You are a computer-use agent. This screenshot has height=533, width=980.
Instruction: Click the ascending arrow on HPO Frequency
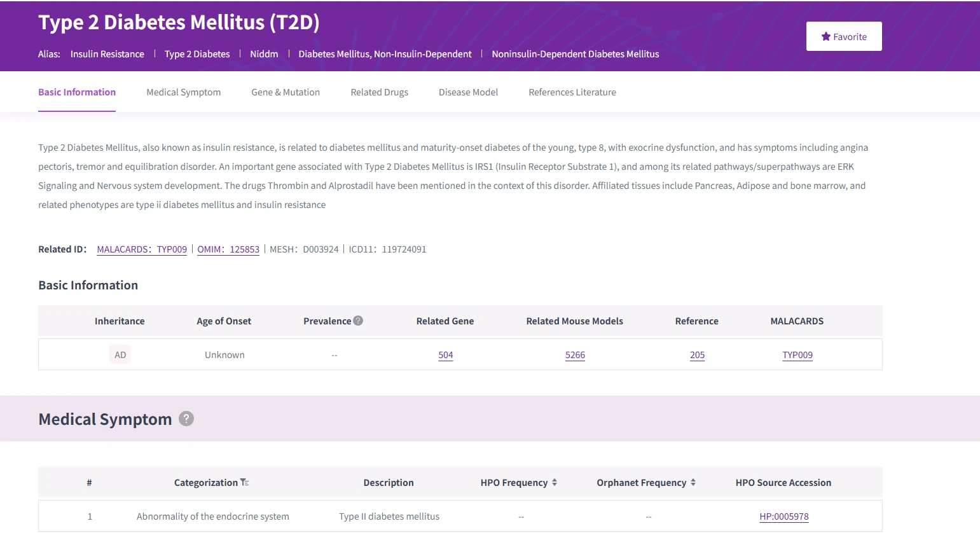point(555,479)
